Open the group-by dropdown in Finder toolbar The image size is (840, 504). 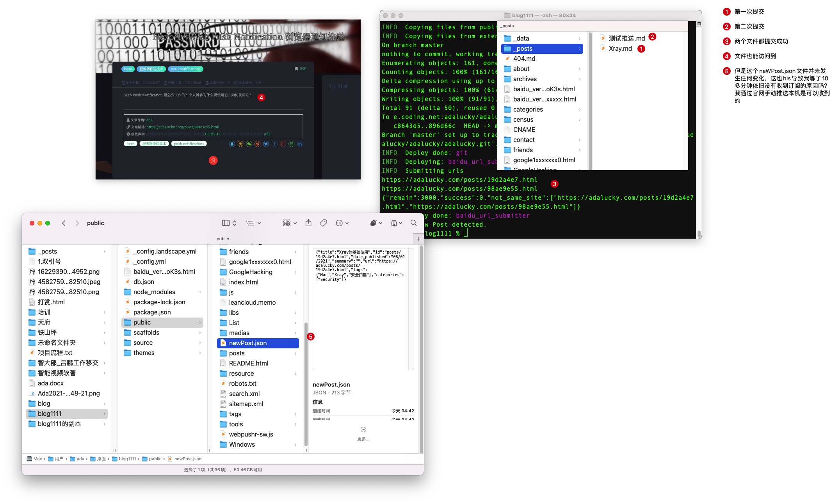click(289, 223)
